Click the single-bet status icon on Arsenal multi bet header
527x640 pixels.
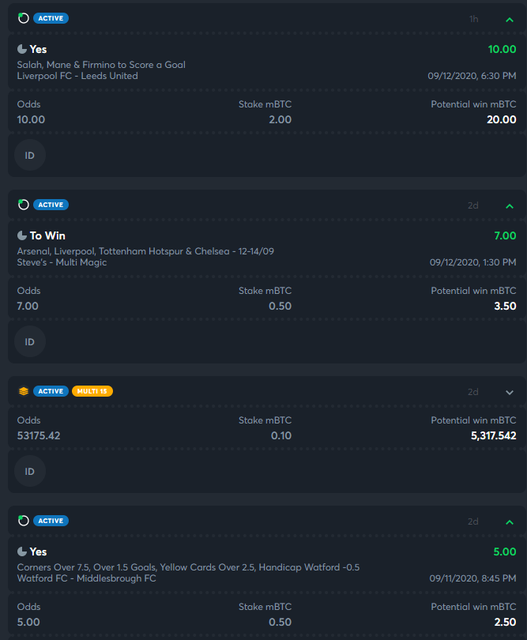click(x=24, y=204)
